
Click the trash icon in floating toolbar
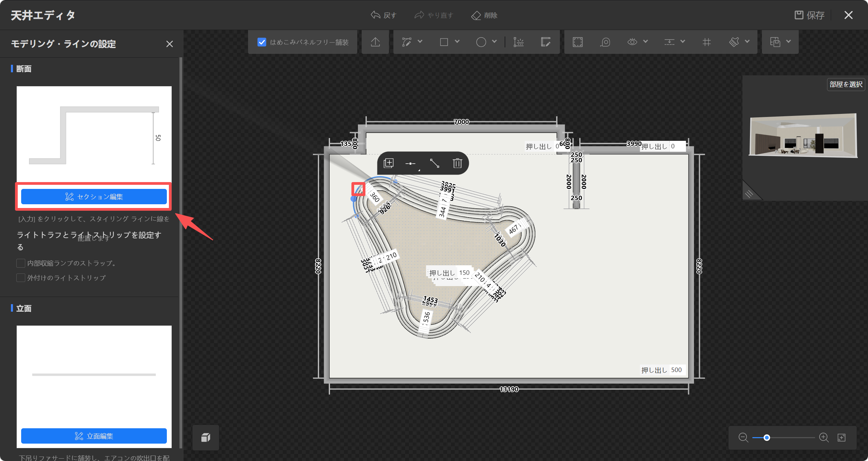(x=458, y=163)
